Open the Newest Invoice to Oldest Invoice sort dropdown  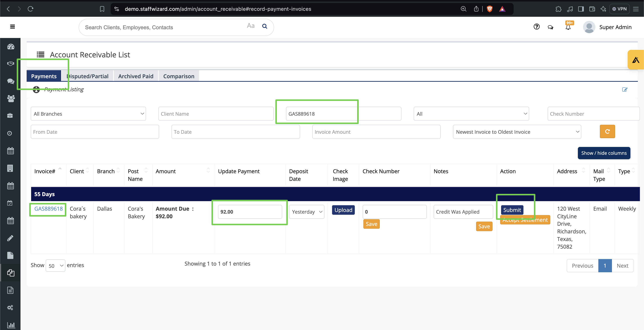click(517, 132)
